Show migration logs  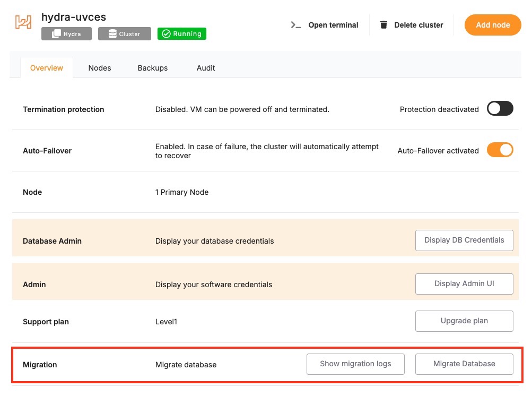[355, 364]
